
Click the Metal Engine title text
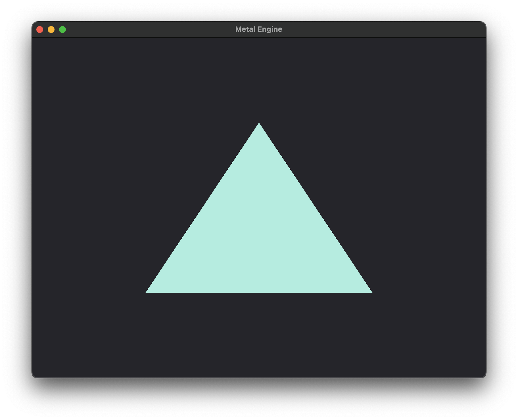[x=259, y=29]
